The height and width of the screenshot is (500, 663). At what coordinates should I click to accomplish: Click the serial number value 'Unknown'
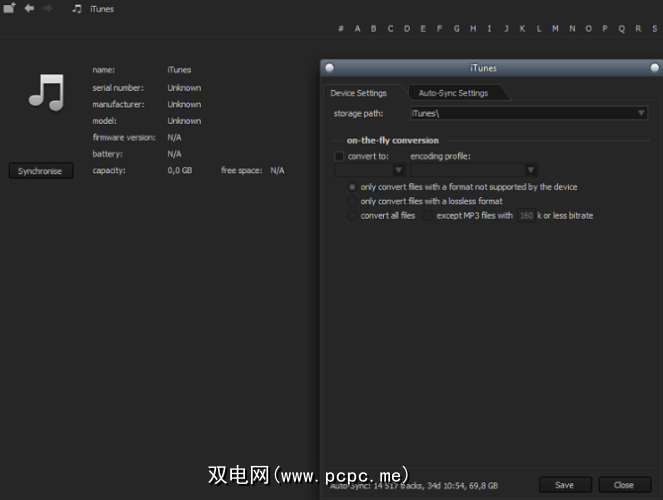coord(184,88)
